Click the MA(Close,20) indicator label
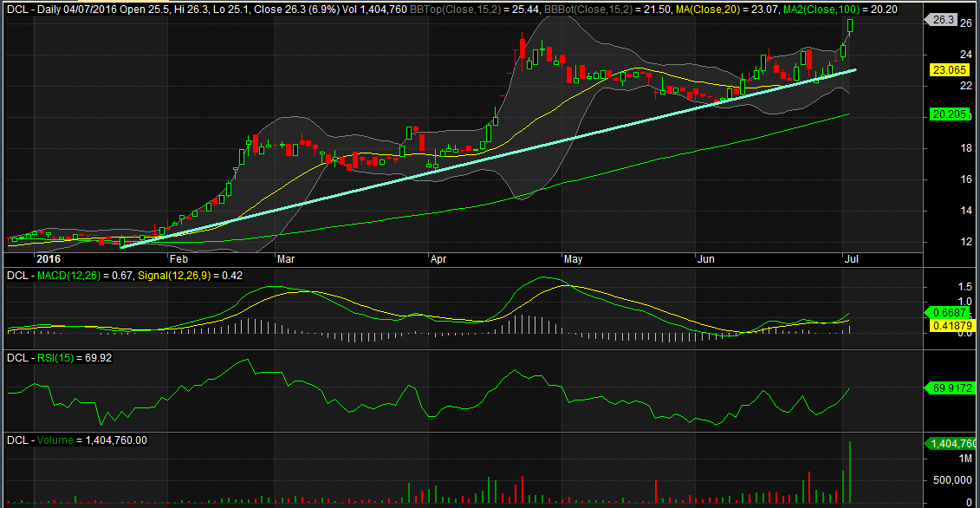980x508 pixels. tap(695, 10)
